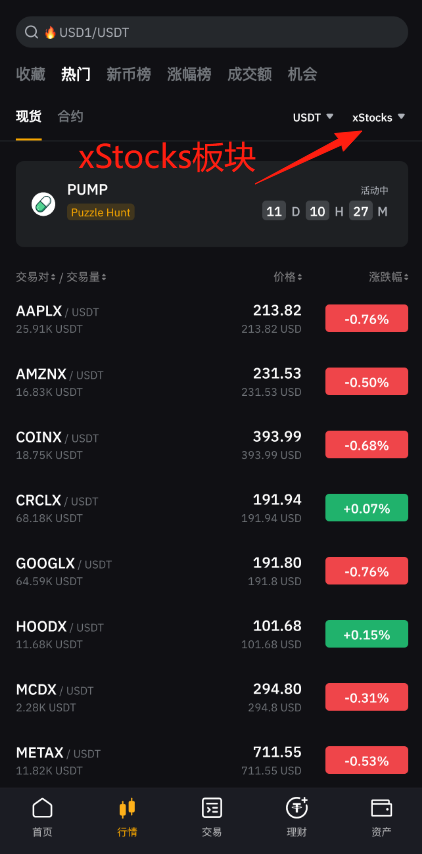Screen dimensions: 422x854
Task: Open the 资产 wallet icon
Action: pos(381,808)
